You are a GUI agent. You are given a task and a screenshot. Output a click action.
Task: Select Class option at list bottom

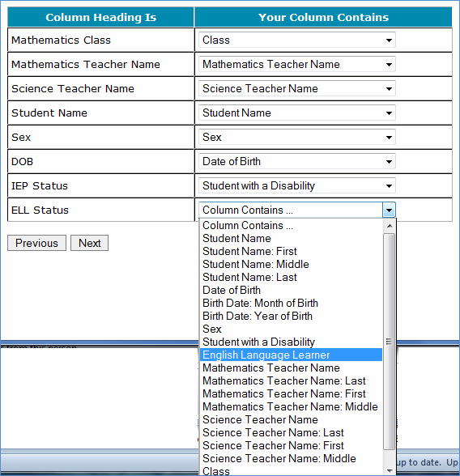click(x=291, y=470)
